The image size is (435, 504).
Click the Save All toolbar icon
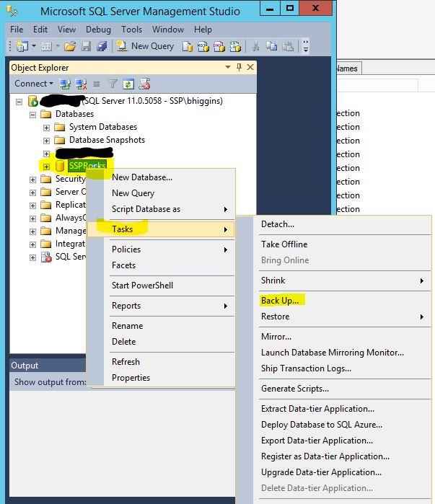point(102,46)
